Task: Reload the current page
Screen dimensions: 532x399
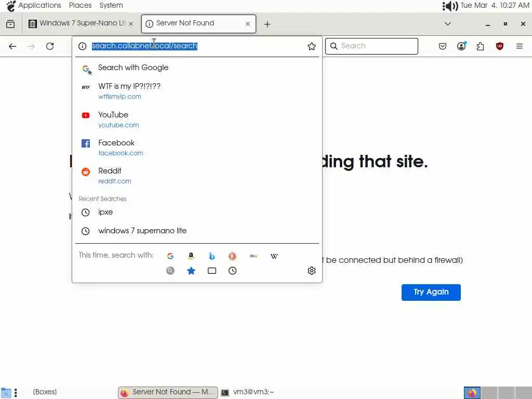Action: coord(50,46)
